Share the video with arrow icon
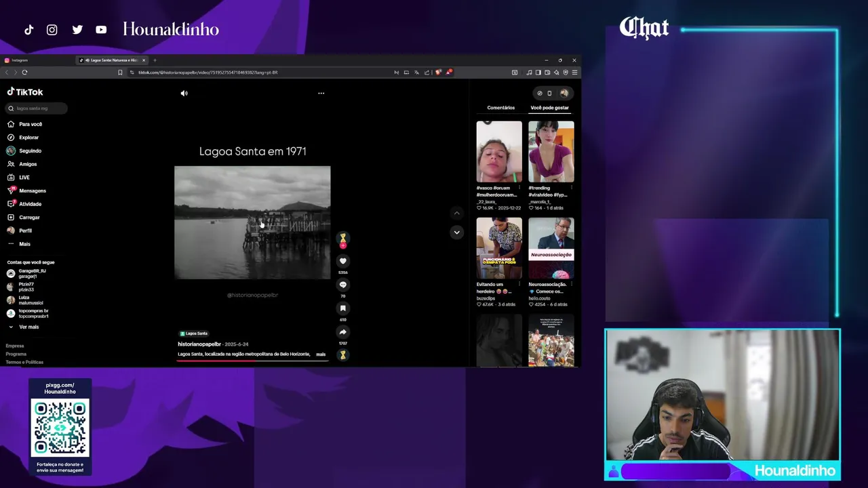The width and height of the screenshot is (868, 488). pos(342,332)
